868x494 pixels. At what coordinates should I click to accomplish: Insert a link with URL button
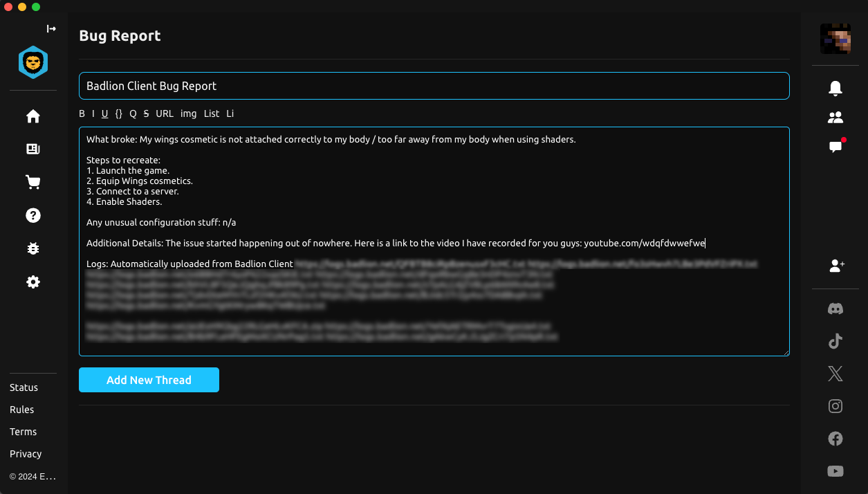coord(165,113)
